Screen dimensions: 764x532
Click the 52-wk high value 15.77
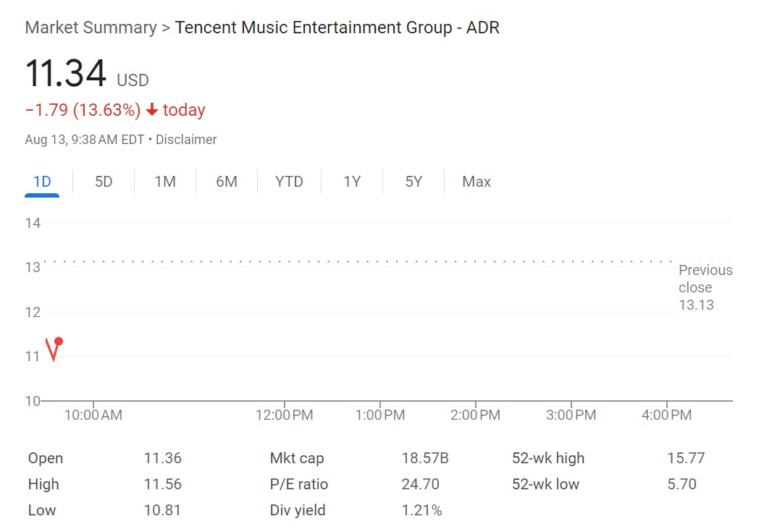pos(685,458)
